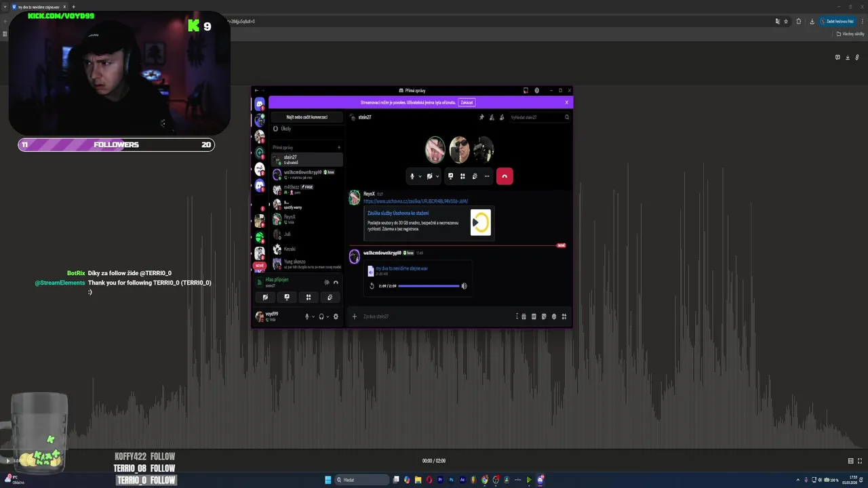
Task: Toggle deafen headphones beside voyd99
Action: point(321,317)
